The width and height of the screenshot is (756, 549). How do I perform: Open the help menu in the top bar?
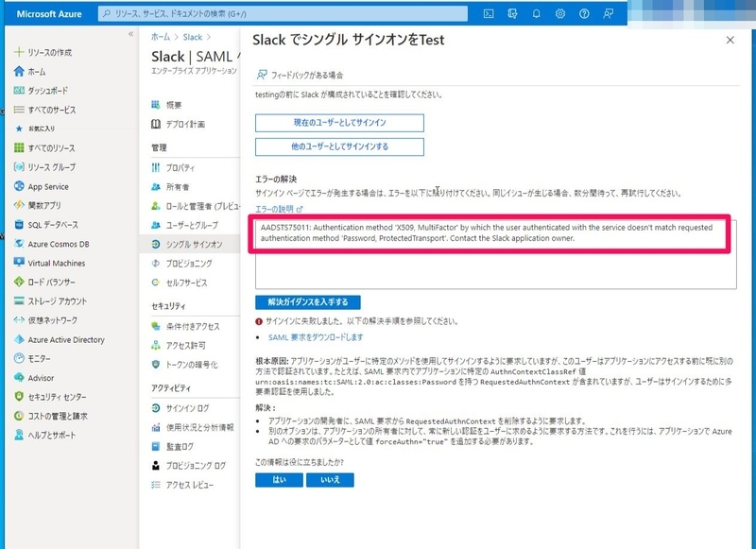[585, 11]
